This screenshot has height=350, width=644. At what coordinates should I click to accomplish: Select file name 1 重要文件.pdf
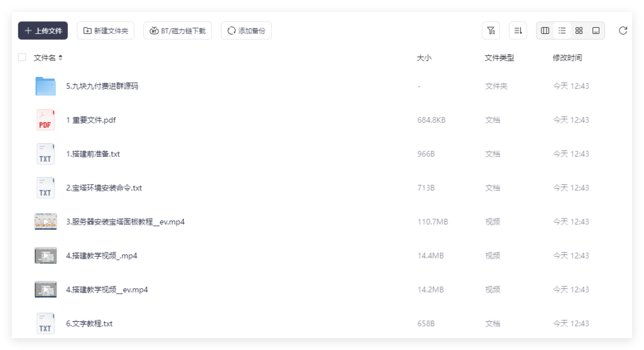[x=91, y=120]
